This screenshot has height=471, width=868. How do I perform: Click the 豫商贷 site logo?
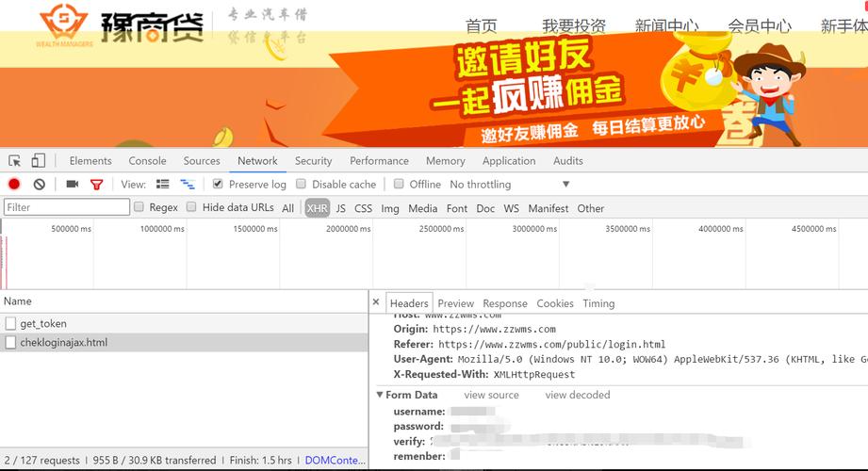tap(122, 26)
